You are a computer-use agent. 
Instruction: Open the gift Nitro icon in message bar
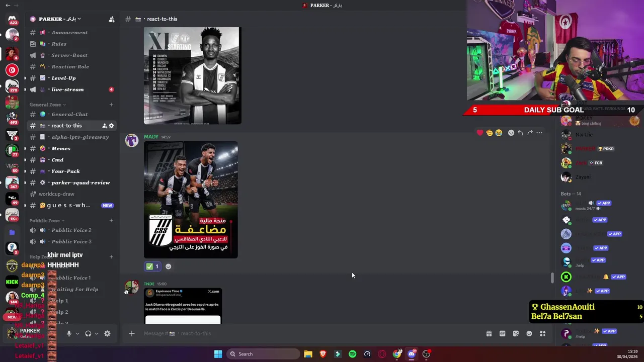coord(489,333)
